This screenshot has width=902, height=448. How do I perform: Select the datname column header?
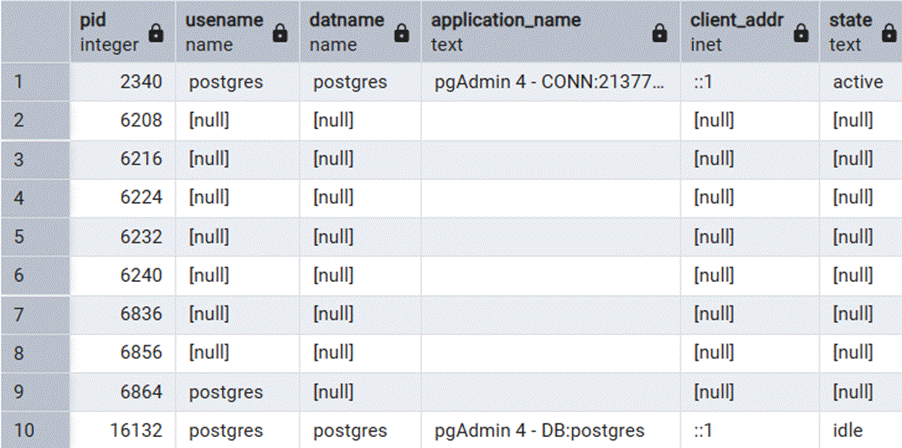361,32
